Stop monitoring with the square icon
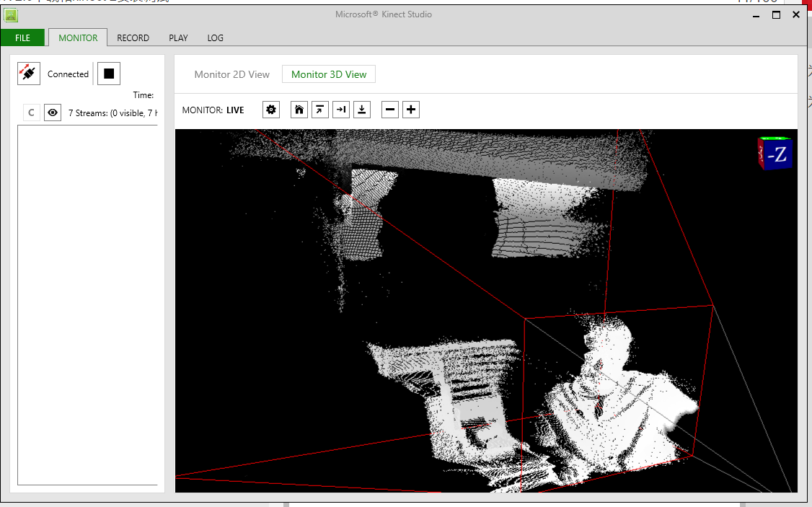This screenshot has height=507, width=812. pos(109,73)
